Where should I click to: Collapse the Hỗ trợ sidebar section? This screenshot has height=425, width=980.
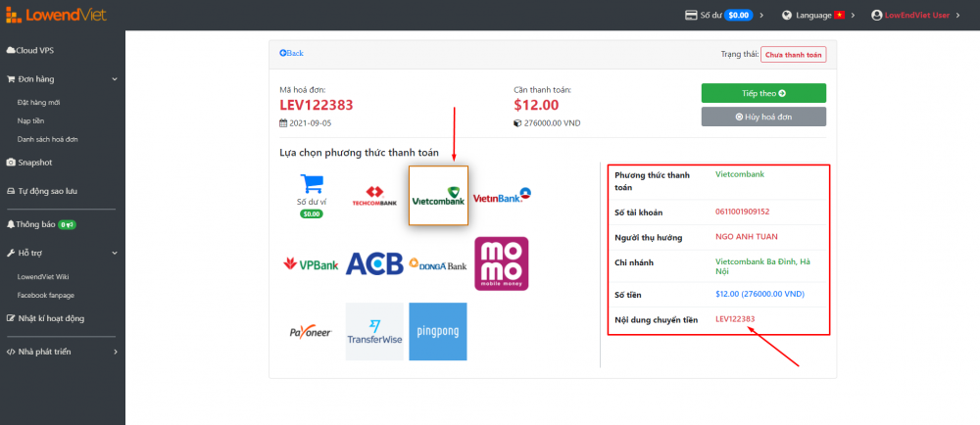coord(63,253)
